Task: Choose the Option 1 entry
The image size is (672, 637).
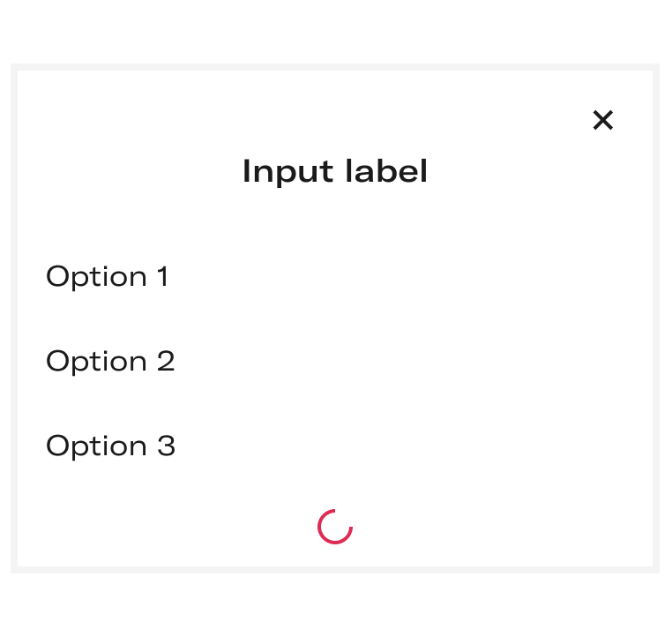Action: coord(335,276)
